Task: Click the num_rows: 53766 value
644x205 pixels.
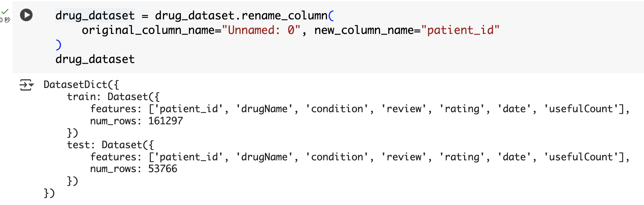Action: (134, 169)
